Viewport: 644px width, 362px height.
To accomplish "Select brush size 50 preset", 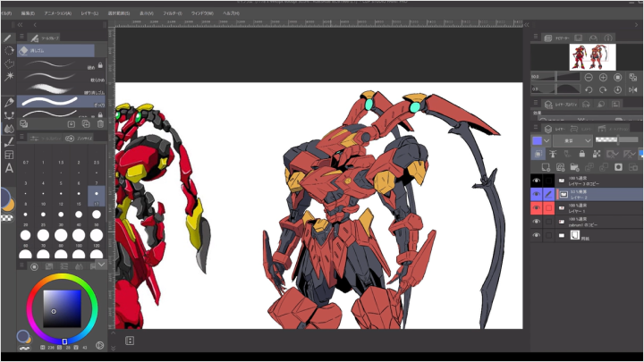I will click(x=97, y=218).
